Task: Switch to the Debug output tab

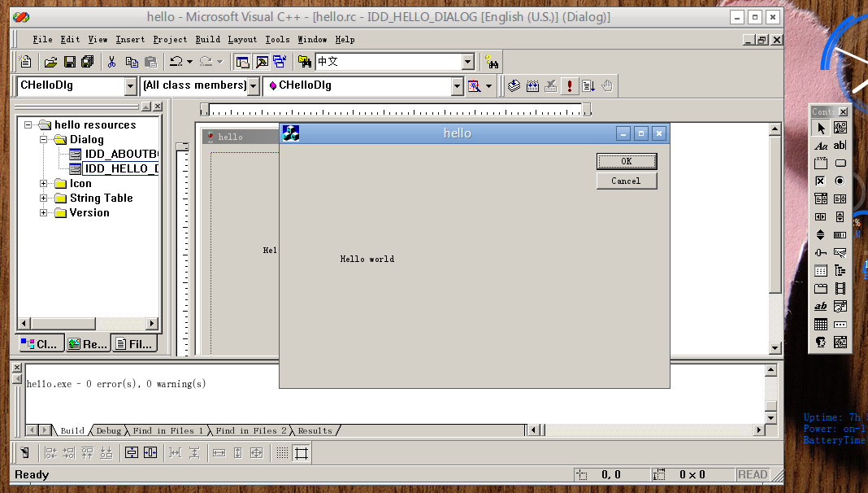Action: tap(109, 430)
